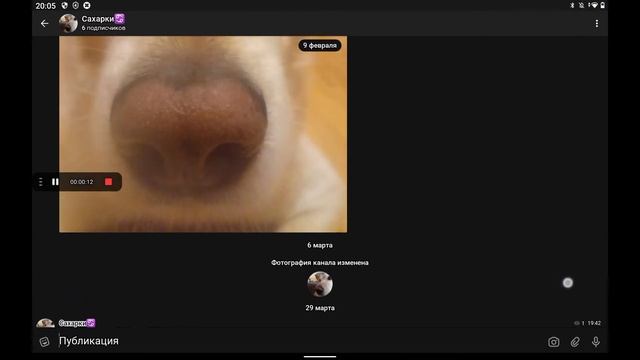
Task: Tap the floating round button on right
Action: [x=568, y=282]
